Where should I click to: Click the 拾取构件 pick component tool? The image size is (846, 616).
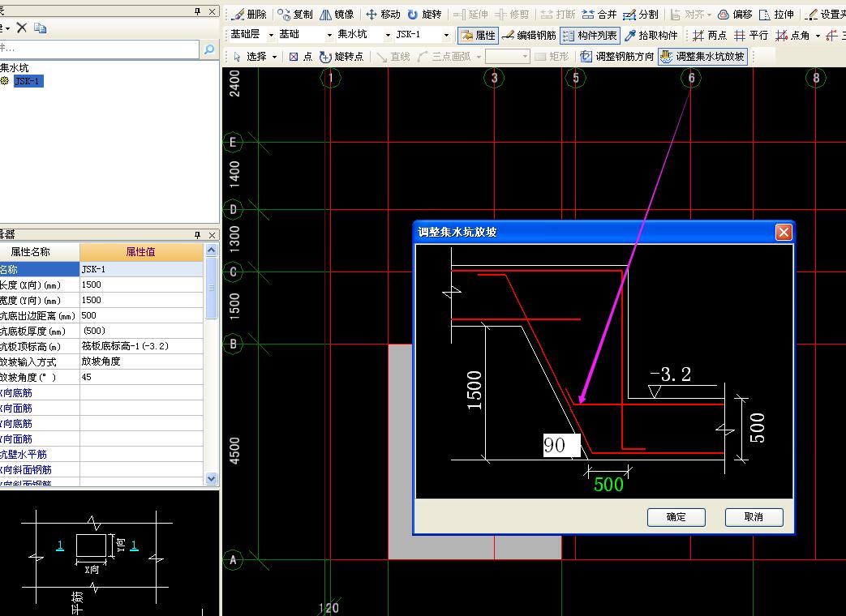[651, 36]
